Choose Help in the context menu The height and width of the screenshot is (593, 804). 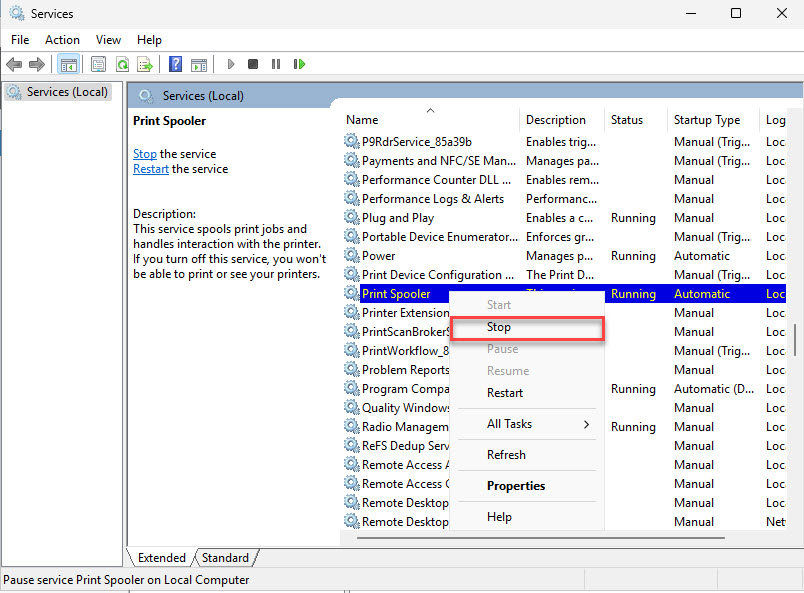point(527,517)
